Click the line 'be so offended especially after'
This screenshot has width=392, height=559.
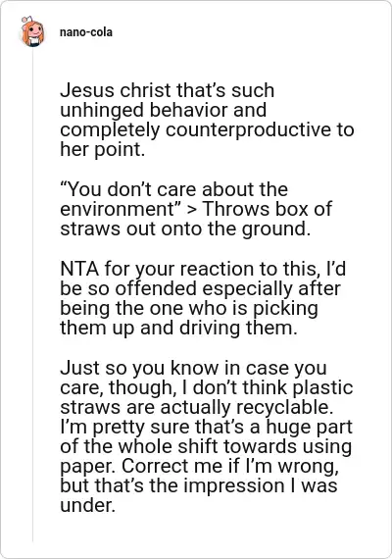[x=200, y=288]
